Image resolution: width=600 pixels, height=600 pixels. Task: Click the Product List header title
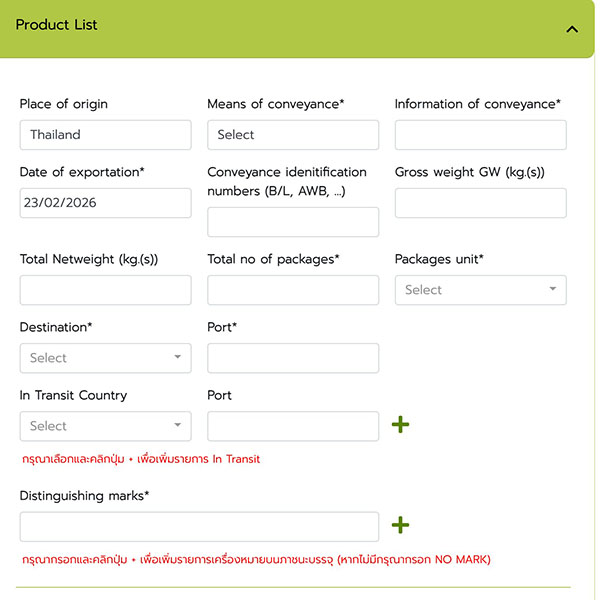click(x=57, y=25)
